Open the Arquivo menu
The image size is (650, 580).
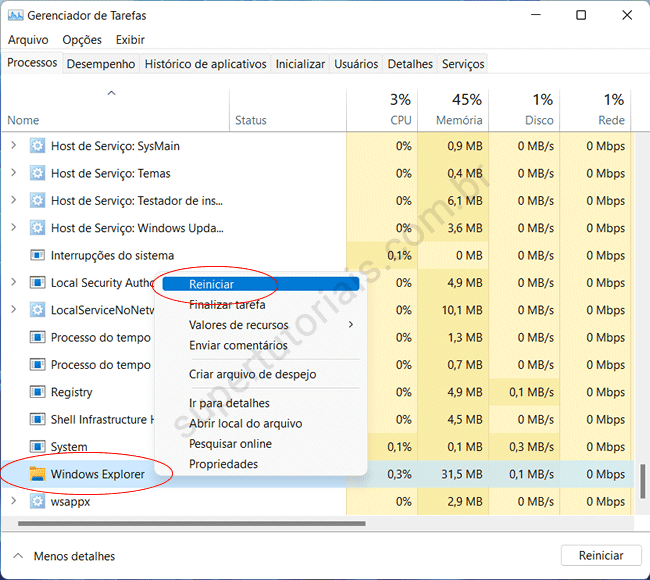tap(28, 40)
